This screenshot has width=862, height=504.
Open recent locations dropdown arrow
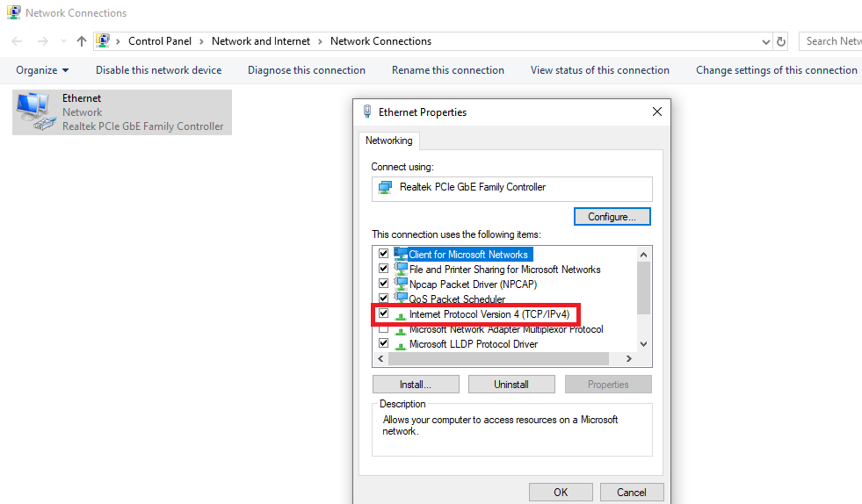click(63, 41)
